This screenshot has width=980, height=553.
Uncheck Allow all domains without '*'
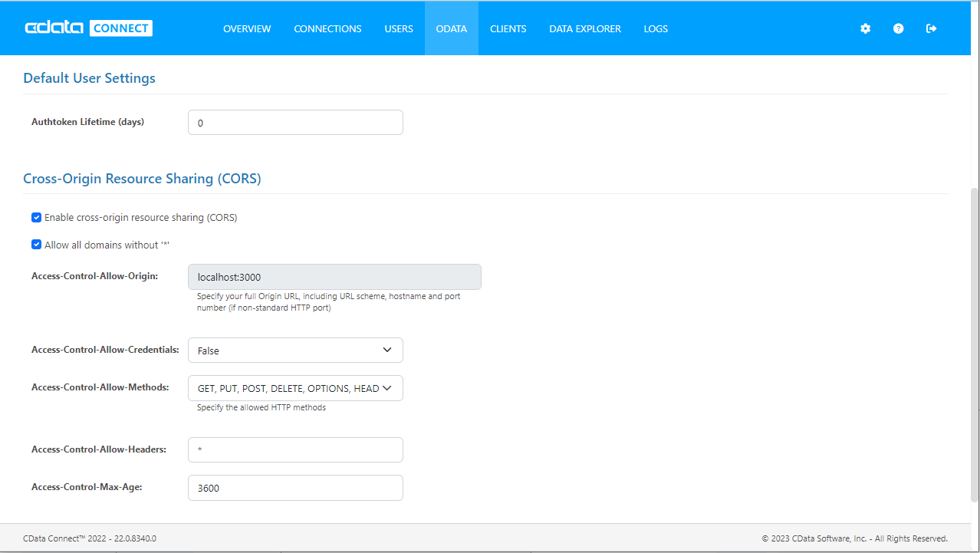[36, 245]
